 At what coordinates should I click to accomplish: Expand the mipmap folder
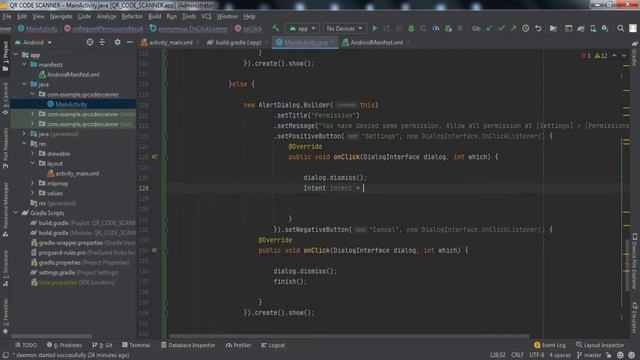click(x=33, y=183)
